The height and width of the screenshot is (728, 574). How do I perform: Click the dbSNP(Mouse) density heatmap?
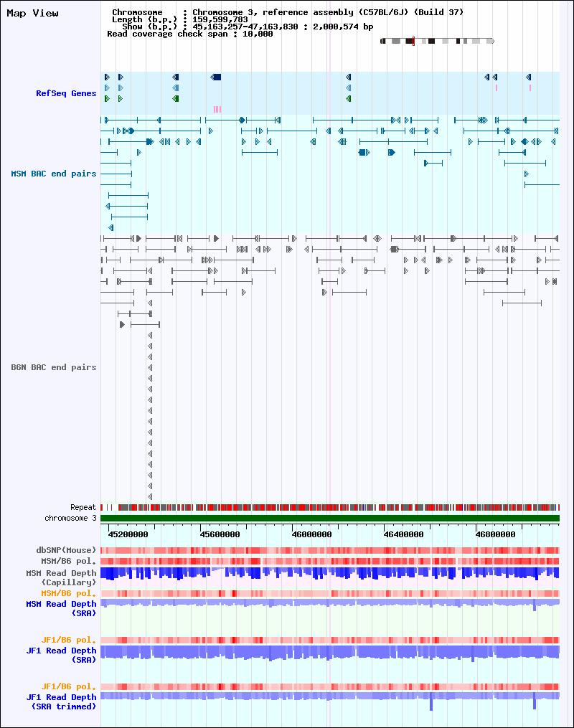click(330, 550)
